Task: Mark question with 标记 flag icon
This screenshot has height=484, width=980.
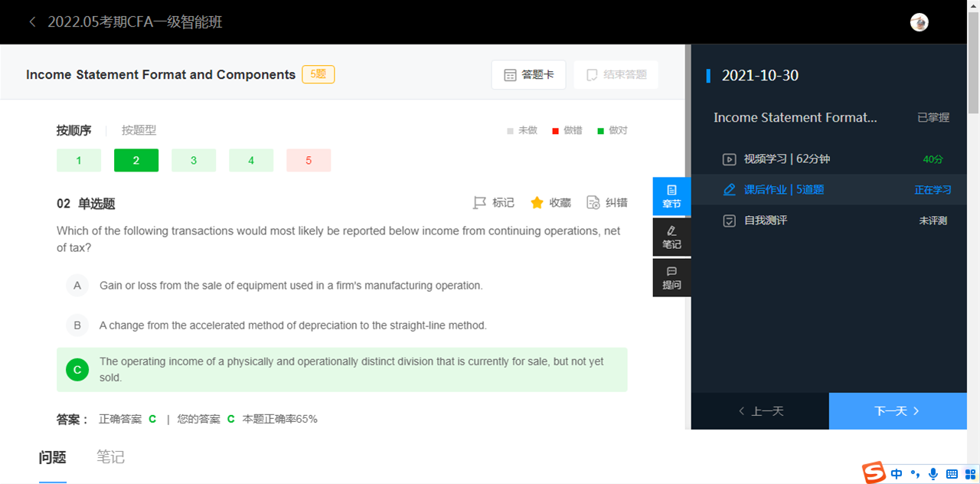Action: pos(494,203)
